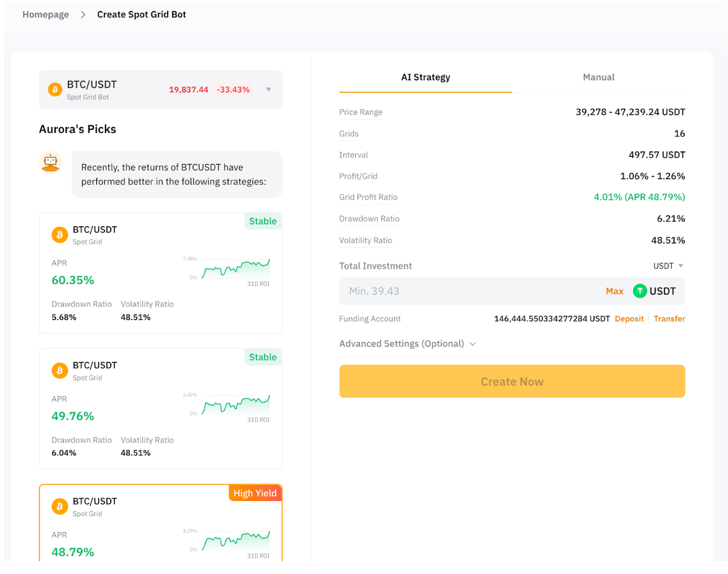728x574 pixels.
Task: Click the Max investment button
Action: (614, 291)
